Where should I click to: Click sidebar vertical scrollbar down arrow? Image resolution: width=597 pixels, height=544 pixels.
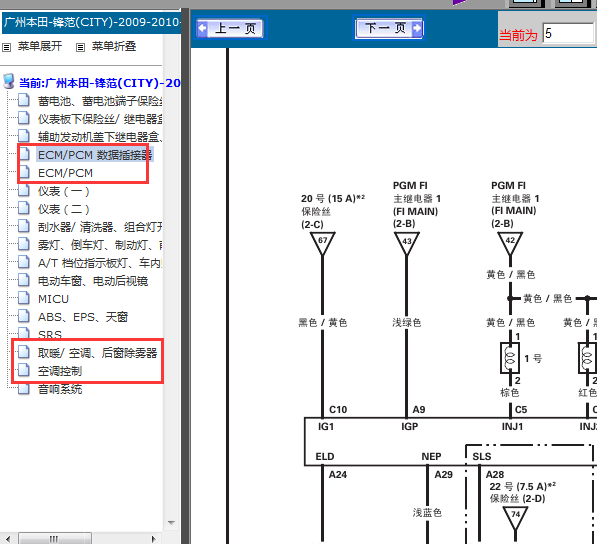click(x=171, y=523)
